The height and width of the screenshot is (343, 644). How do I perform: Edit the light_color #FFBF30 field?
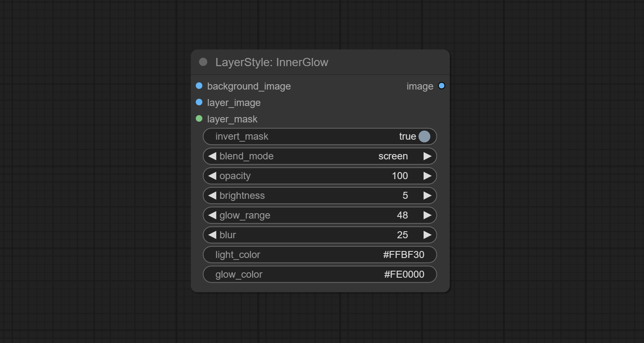tap(320, 255)
